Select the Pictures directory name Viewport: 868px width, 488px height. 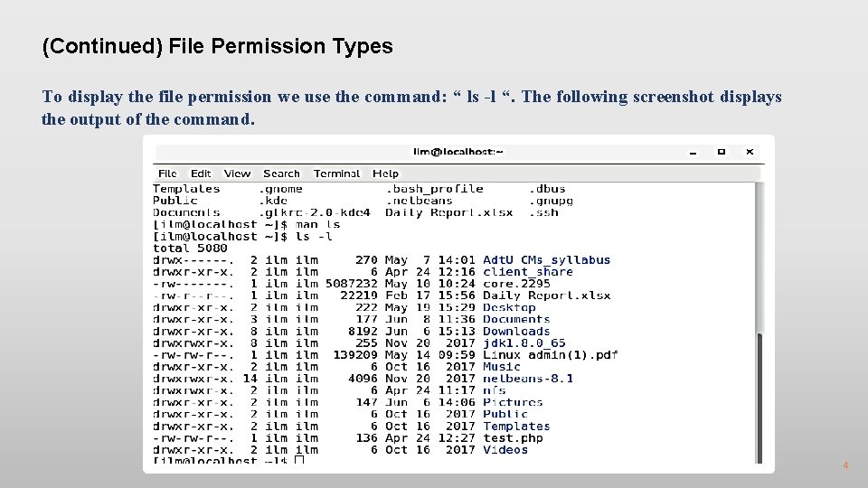pyautogui.click(x=513, y=403)
